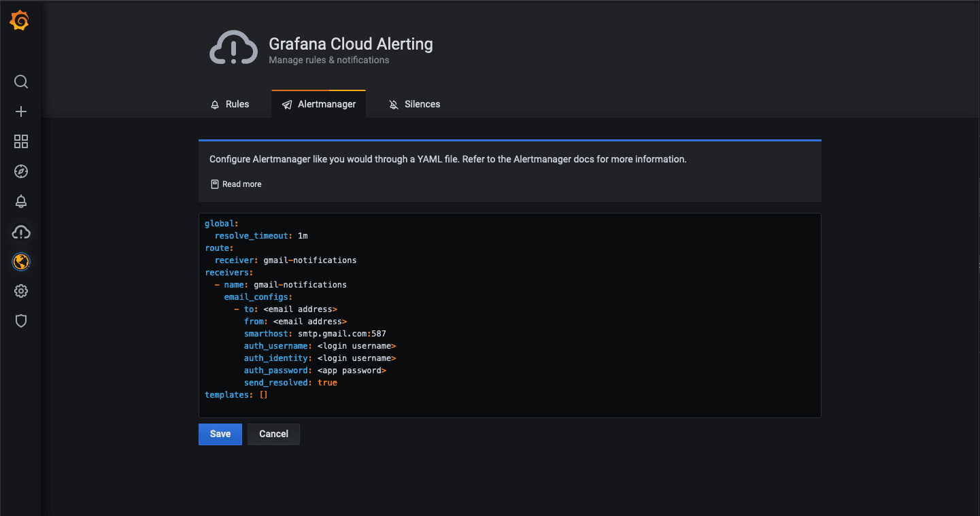Viewport: 980px width, 516px height.
Task: Switch to the Rules tab
Action: [230, 105]
